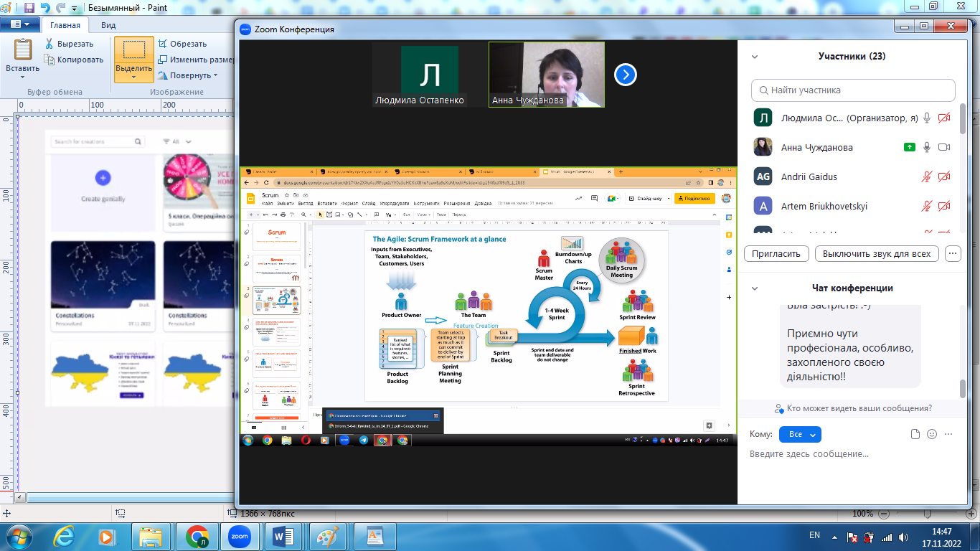Image resolution: width=980 pixels, height=551 pixels.
Task: Click the file attachment icon in chat
Action: [915, 434]
